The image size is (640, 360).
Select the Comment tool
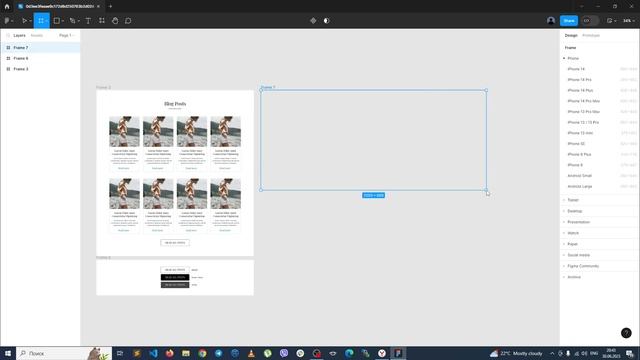(x=128, y=21)
